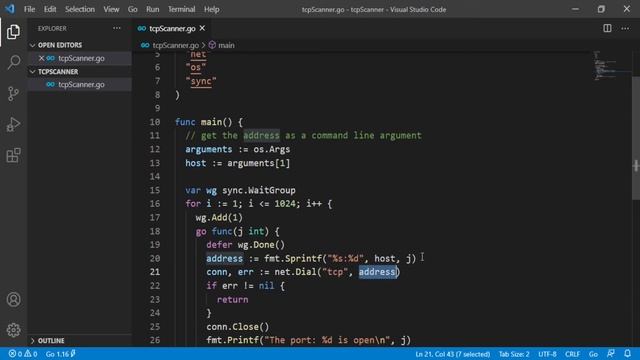Click line number 16 in gutter
This screenshot has height=360, width=640.
point(155,204)
